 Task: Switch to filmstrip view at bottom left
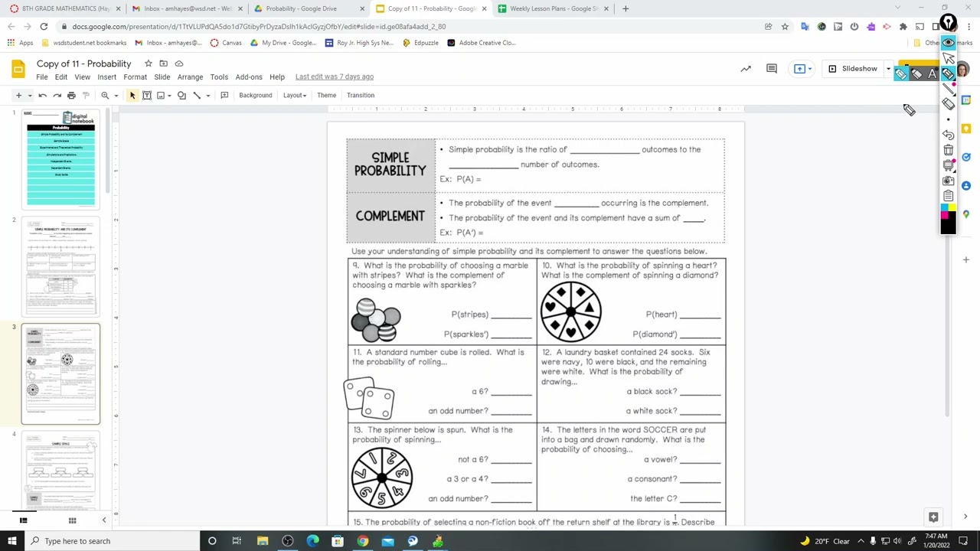coord(23,520)
